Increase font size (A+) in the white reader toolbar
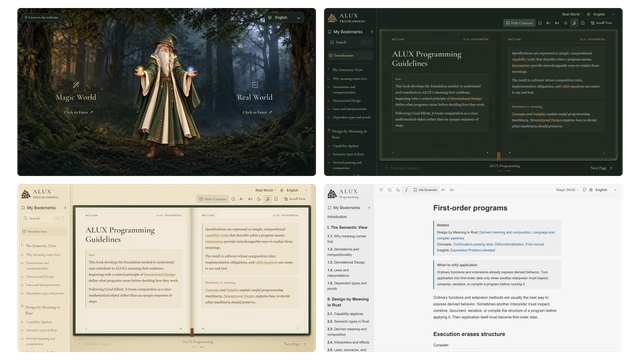This screenshot has height=360, width=640. pyautogui.click(x=452, y=190)
